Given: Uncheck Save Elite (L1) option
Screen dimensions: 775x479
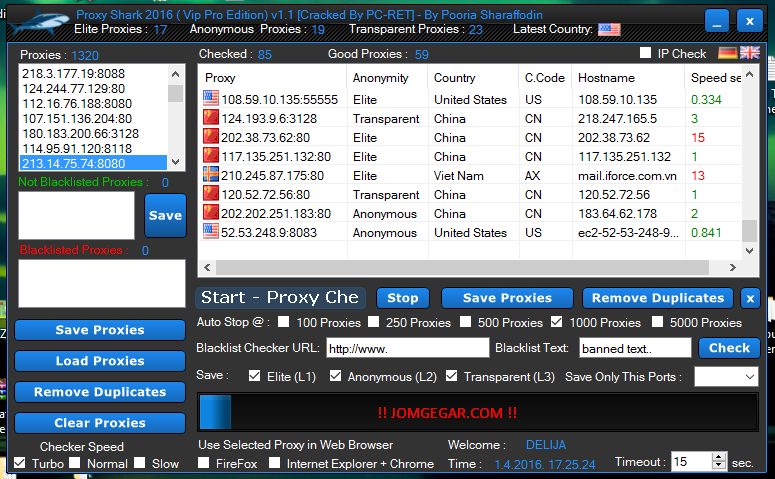Looking at the screenshot, I should [x=255, y=376].
